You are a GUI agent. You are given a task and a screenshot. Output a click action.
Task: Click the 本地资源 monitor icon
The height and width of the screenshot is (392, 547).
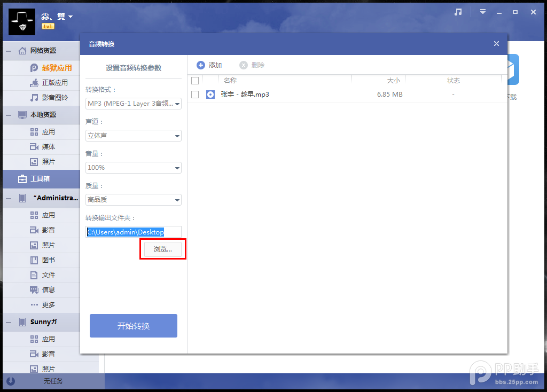(x=22, y=115)
